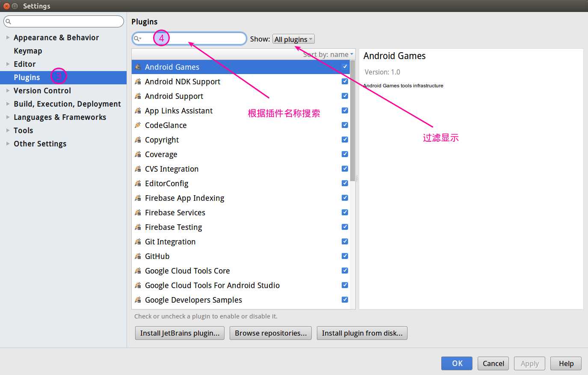
Task: Click the Coverage plugin icon
Action: [x=138, y=154]
